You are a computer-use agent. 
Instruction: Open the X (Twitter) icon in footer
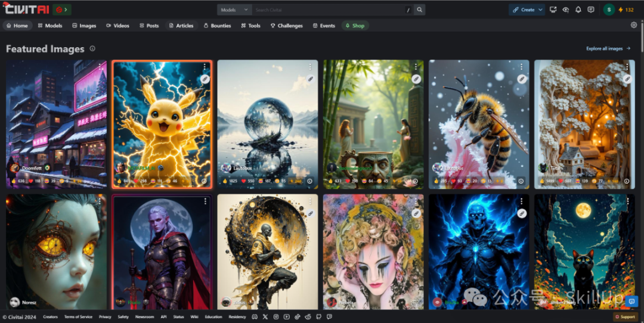tap(265, 317)
